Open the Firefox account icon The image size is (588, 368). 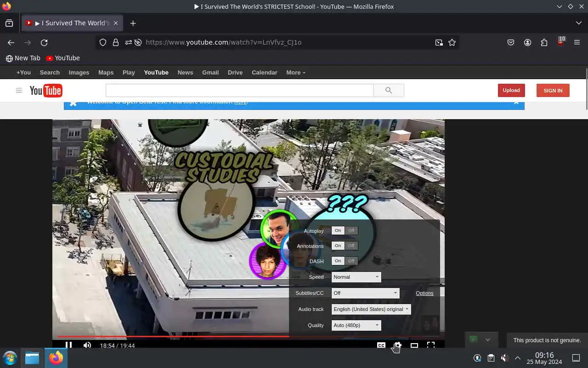click(x=527, y=42)
